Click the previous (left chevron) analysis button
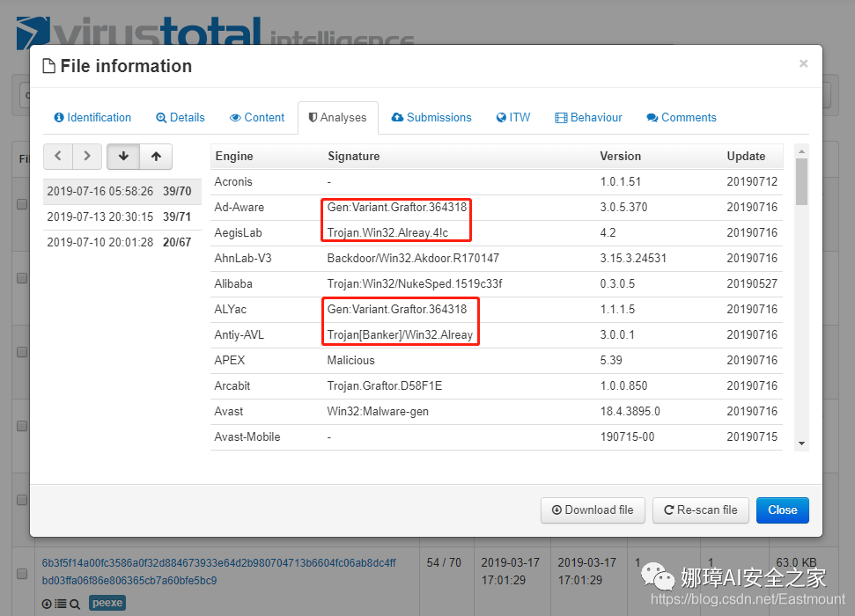855x616 pixels. coord(58,157)
